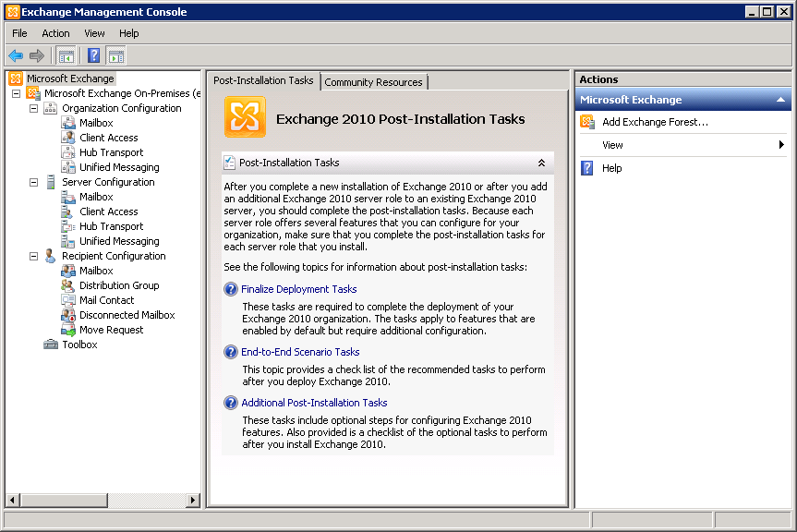Viewport: 797px width, 532px height.
Task: Click the Mail Contact icon
Action: [x=68, y=300]
